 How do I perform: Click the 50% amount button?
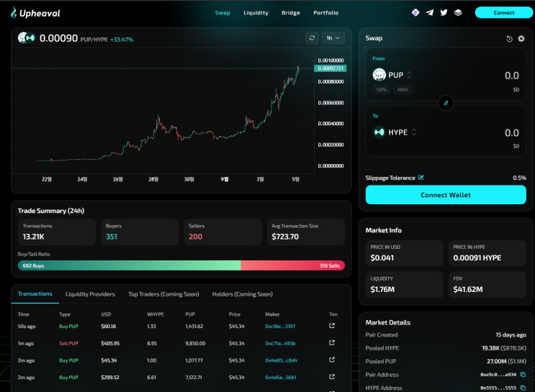pos(381,90)
